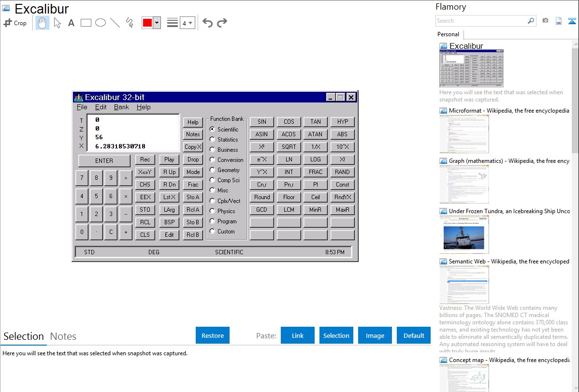Open the Graph (mathematics) snapshot thumbnail
The image size is (579, 392).
tap(464, 184)
